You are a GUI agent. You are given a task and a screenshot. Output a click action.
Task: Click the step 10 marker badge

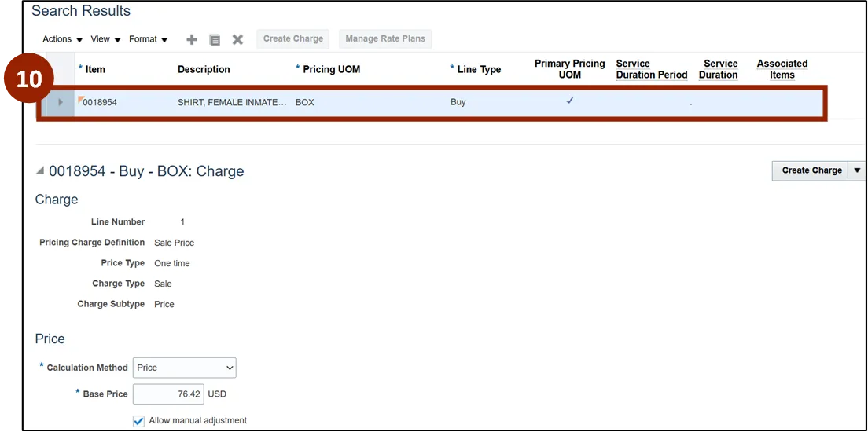pos(29,79)
